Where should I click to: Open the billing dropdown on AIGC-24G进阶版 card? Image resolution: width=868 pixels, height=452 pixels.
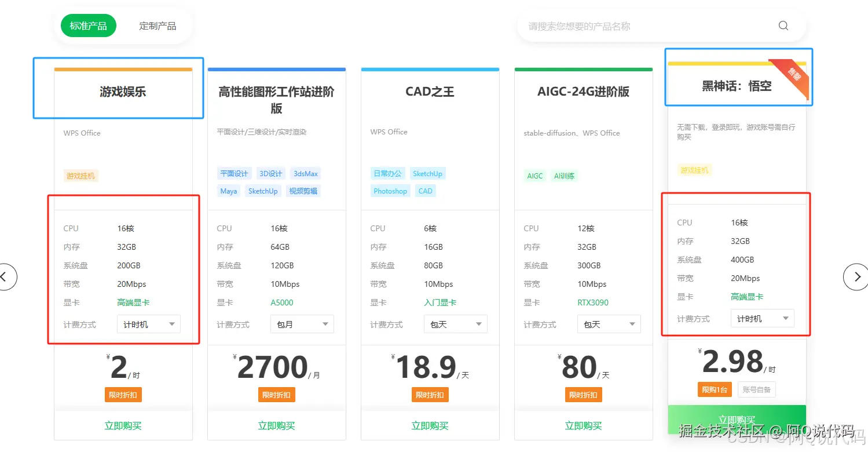point(609,324)
